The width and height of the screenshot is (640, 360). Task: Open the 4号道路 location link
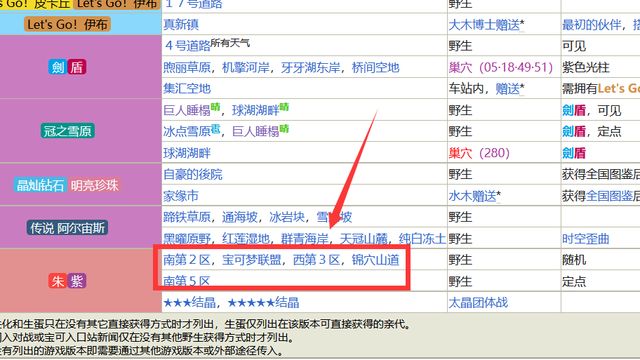(187, 45)
